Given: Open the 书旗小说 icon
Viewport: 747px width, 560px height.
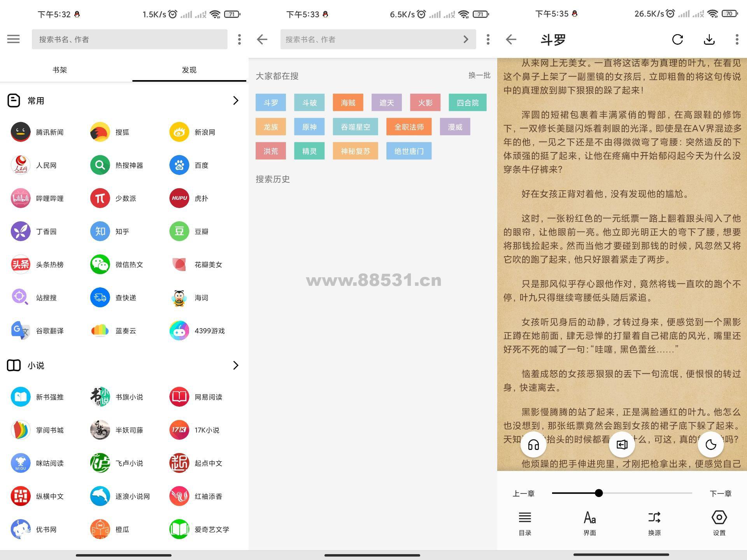Looking at the screenshot, I should coord(100,397).
